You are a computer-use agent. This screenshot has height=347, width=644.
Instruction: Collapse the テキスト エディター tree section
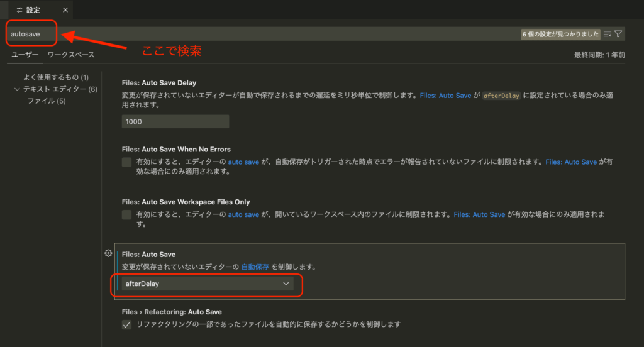tap(17, 89)
